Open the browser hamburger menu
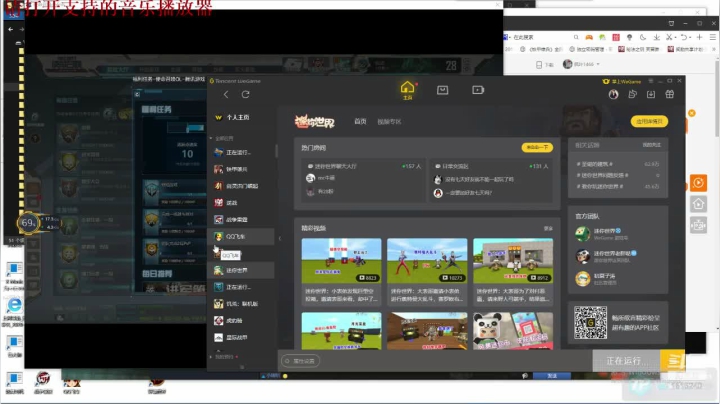The image size is (720, 404). pyautogui.click(x=713, y=37)
